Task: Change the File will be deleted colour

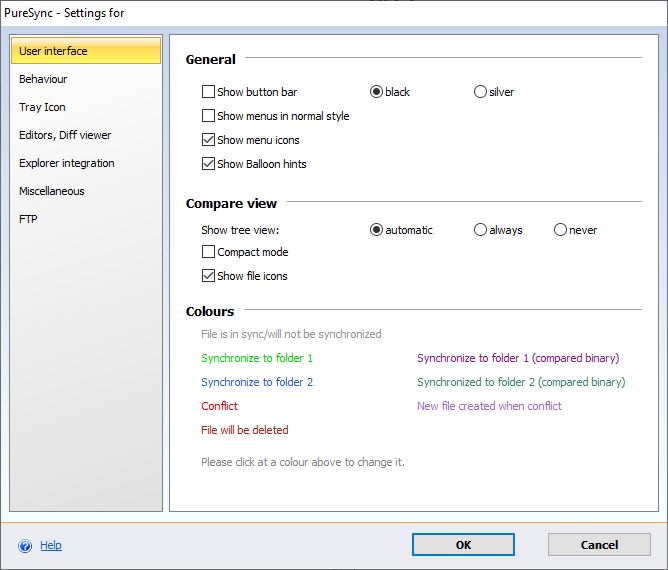Action: click(245, 430)
